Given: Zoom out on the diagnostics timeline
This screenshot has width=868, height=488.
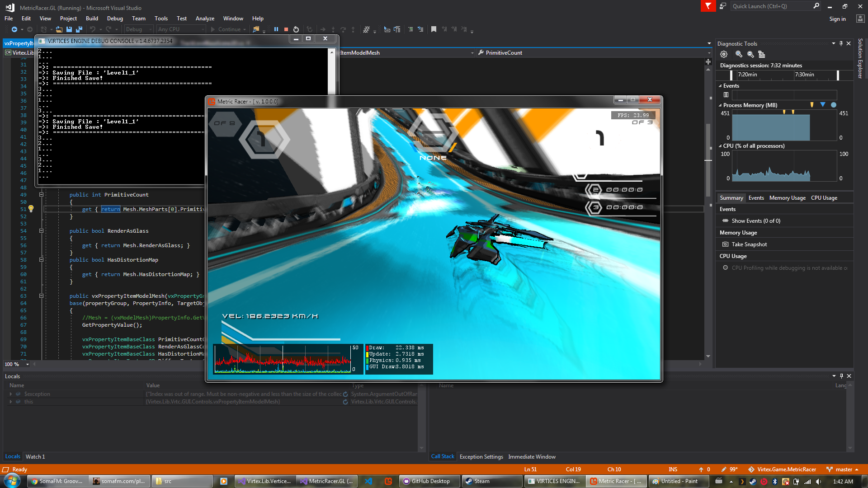Looking at the screenshot, I should [x=750, y=54].
